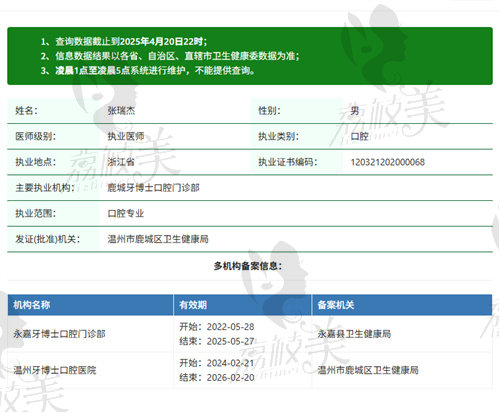
Task: Click the 执业证书编码: label
Action: [288, 162]
